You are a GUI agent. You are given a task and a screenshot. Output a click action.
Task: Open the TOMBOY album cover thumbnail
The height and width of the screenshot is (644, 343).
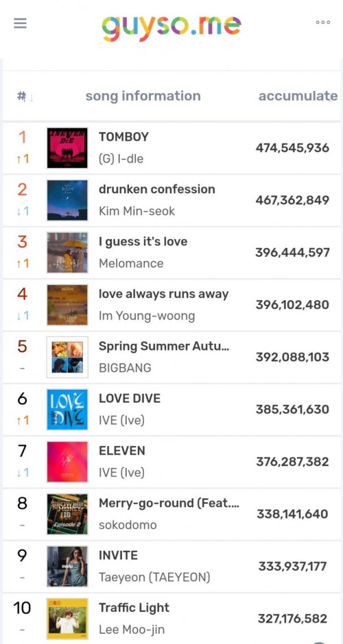(x=67, y=148)
